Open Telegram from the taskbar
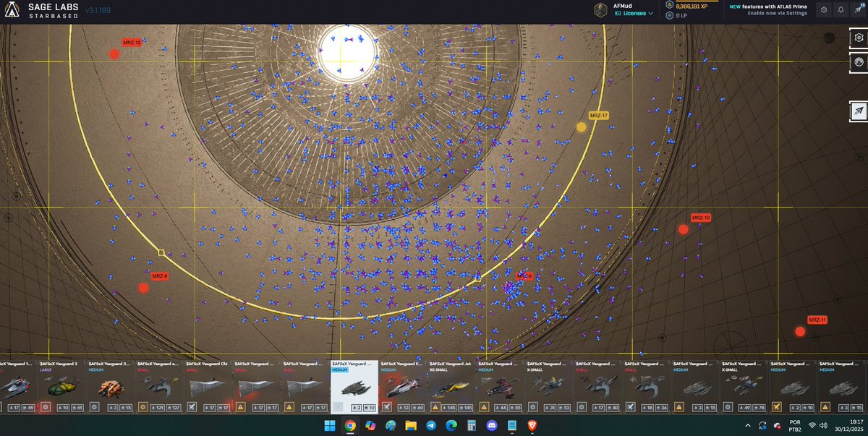 [x=431, y=425]
